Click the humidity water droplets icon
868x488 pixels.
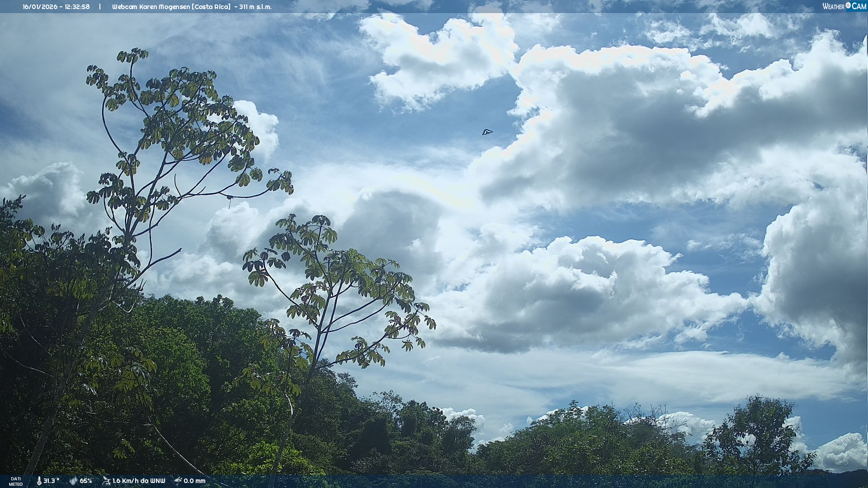pos(73,481)
